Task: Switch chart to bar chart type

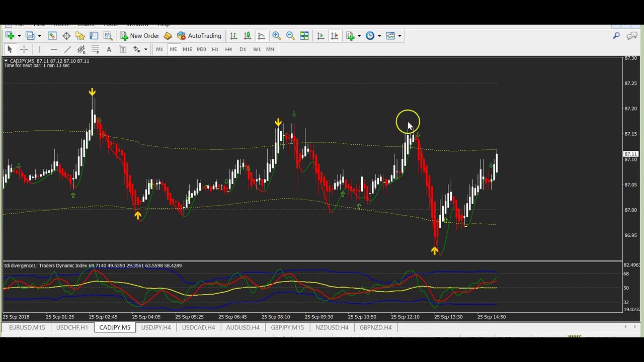Action: click(x=233, y=36)
